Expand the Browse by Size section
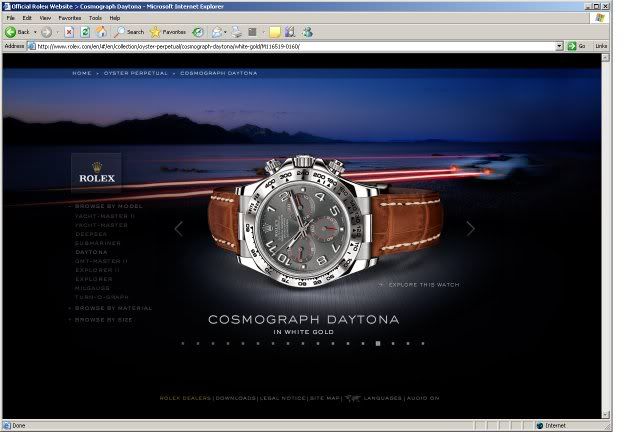This screenshot has width=640, height=432. click(103, 320)
